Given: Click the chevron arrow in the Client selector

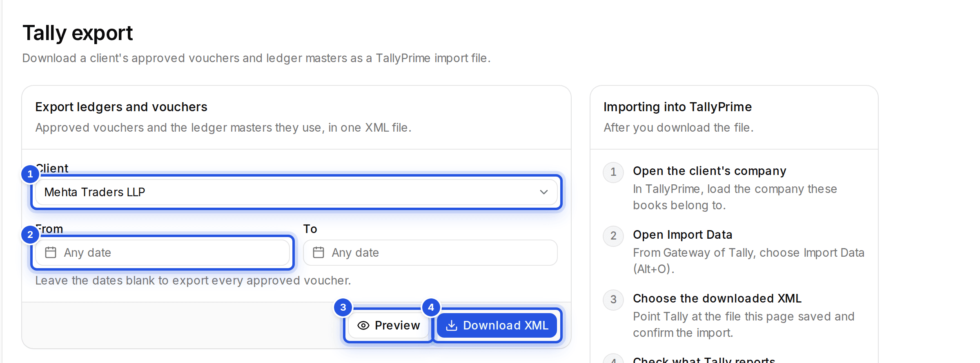Looking at the screenshot, I should (543, 192).
